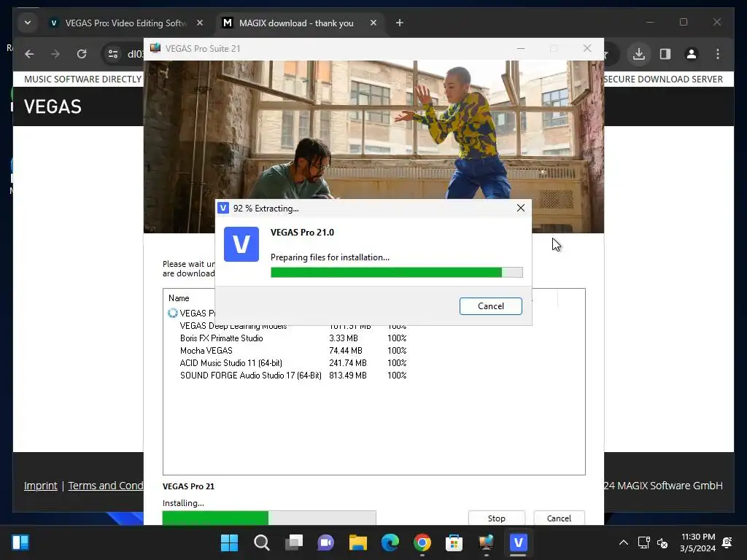The width and height of the screenshot is (747, 560).
Task: Cancel the VEGAS Pro Suite 21 installer
Action: coord(559,518)
